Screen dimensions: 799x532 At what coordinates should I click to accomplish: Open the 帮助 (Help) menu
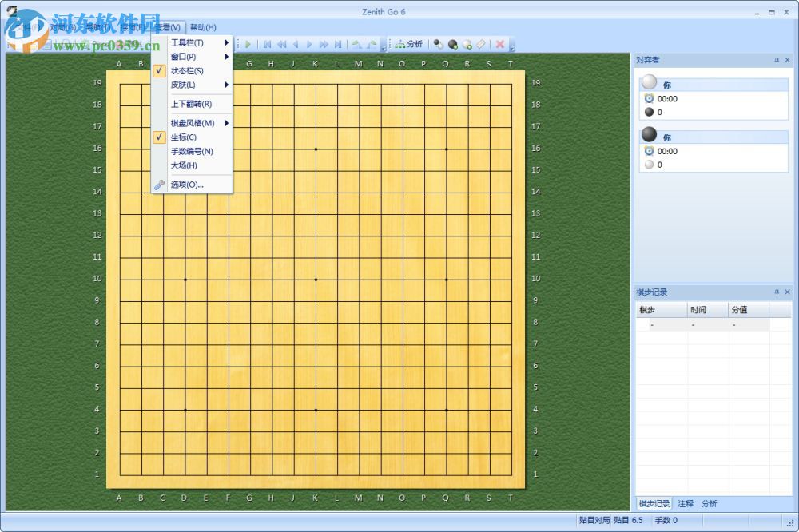click(x=201, y=26)
